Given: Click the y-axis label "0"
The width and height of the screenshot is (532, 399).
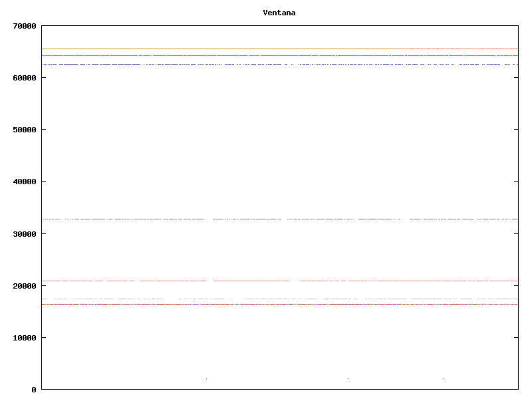Looking at the screenshot, I should tap(34, 390).
